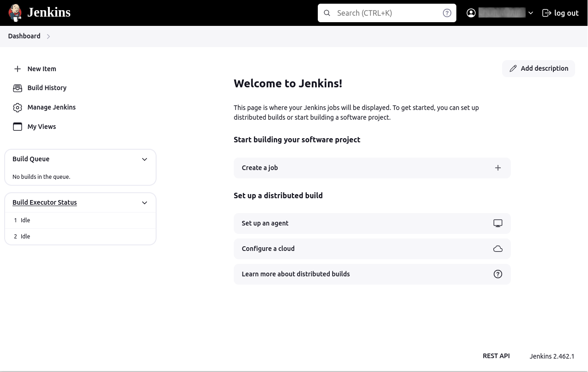Open the Build Executor Status link

[45, 202]
